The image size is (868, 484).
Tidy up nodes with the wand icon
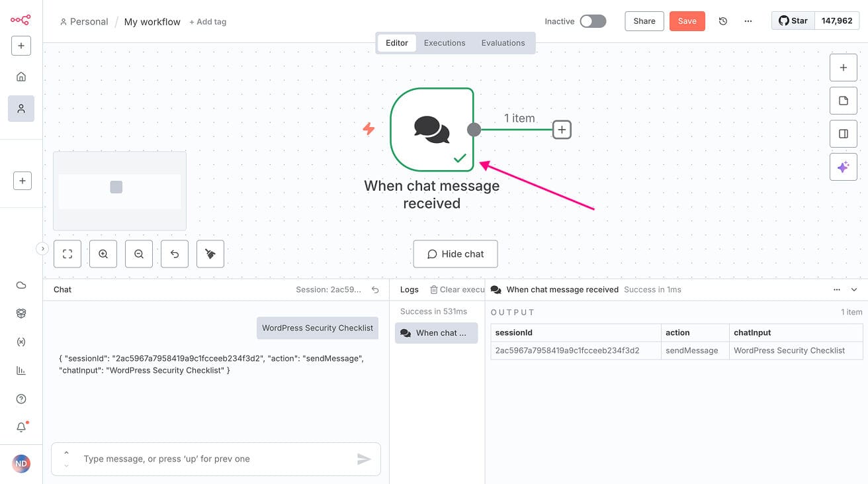point(210,254)
